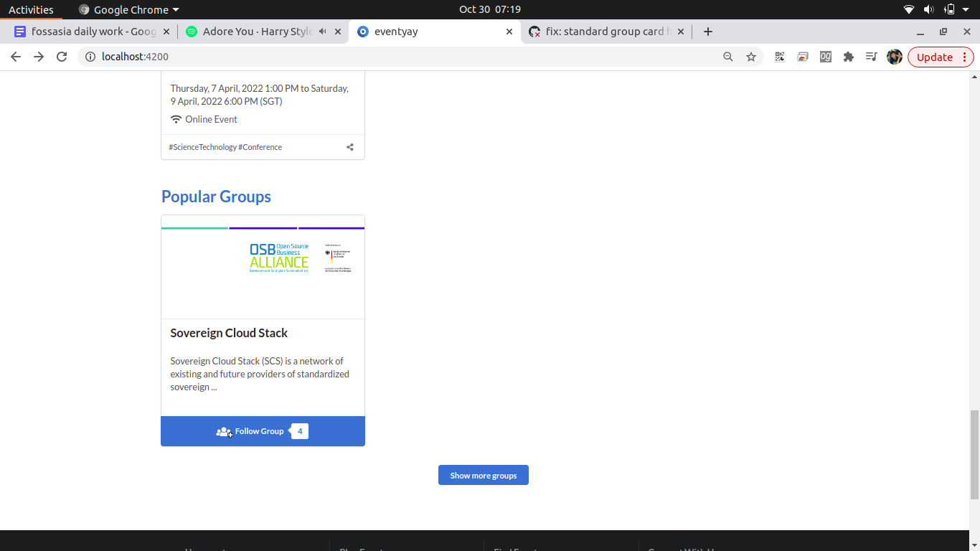
Task: View site information for localhost
Action: click(90, 57)
